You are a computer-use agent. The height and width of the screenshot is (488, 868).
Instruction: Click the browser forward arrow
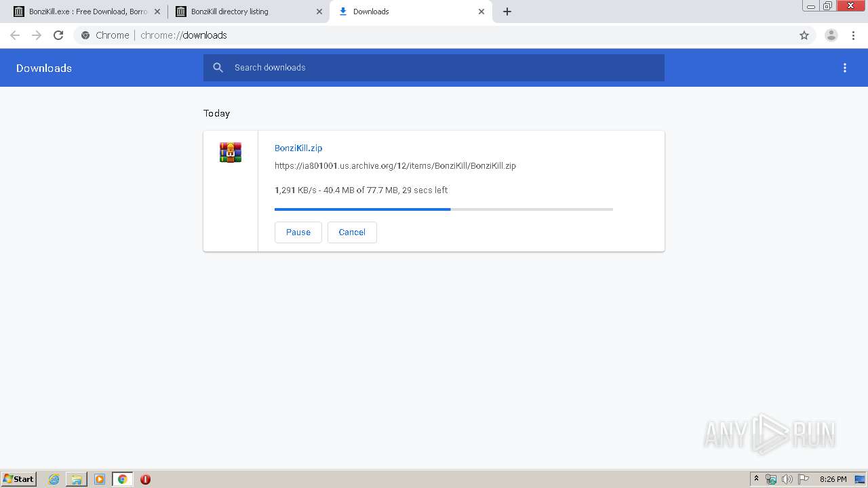(x=37, y=35)
